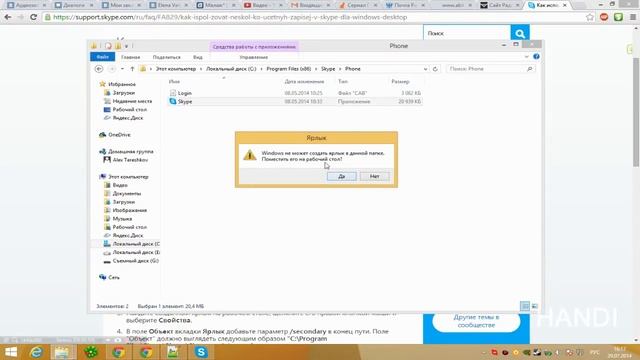Open Рабочий стол under Избранное
This screenshot has width=640, height=360.
pos(129,109)
